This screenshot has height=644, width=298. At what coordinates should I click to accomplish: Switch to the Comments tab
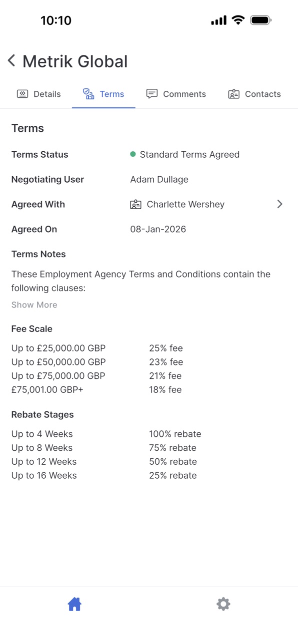click(176, 94)
